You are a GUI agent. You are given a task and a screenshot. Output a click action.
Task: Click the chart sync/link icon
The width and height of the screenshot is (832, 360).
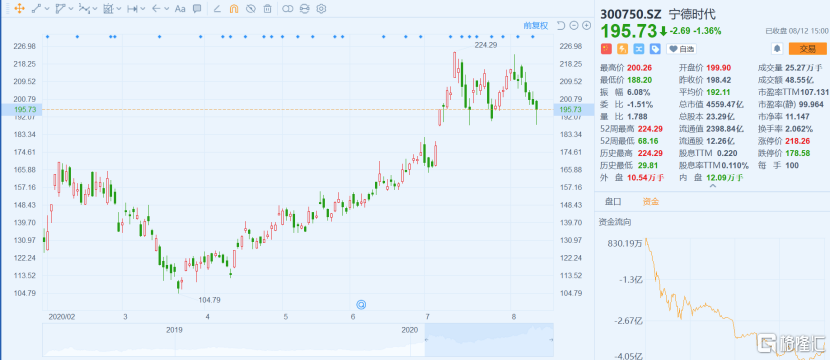click(304, 8)
